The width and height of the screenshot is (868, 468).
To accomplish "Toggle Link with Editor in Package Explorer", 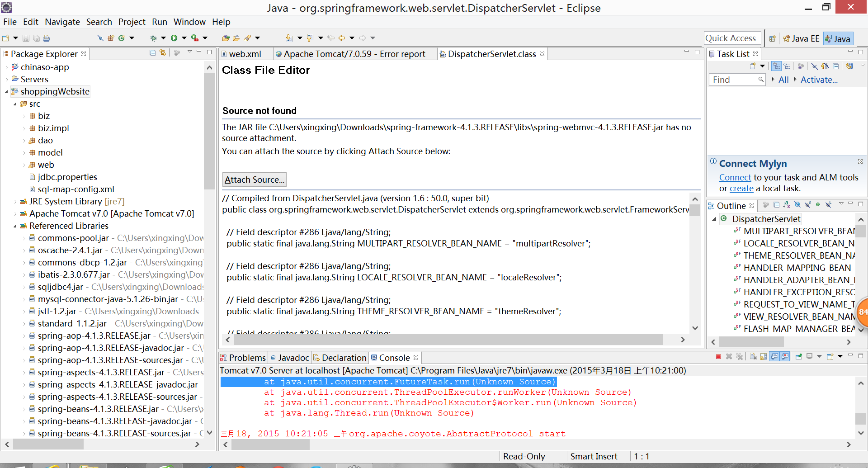I will coord(163,53).
